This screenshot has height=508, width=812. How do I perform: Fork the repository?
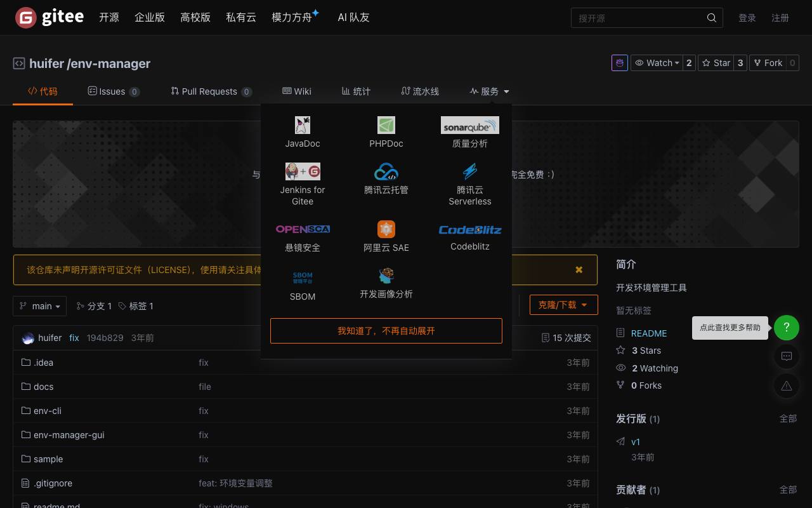(x=768, y=63)
